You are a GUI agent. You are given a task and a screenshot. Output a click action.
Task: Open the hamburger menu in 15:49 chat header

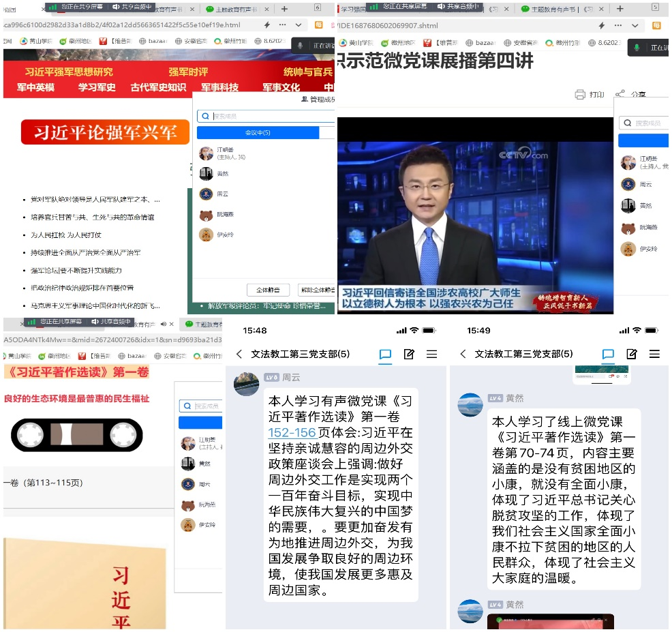tap(654, 354)
